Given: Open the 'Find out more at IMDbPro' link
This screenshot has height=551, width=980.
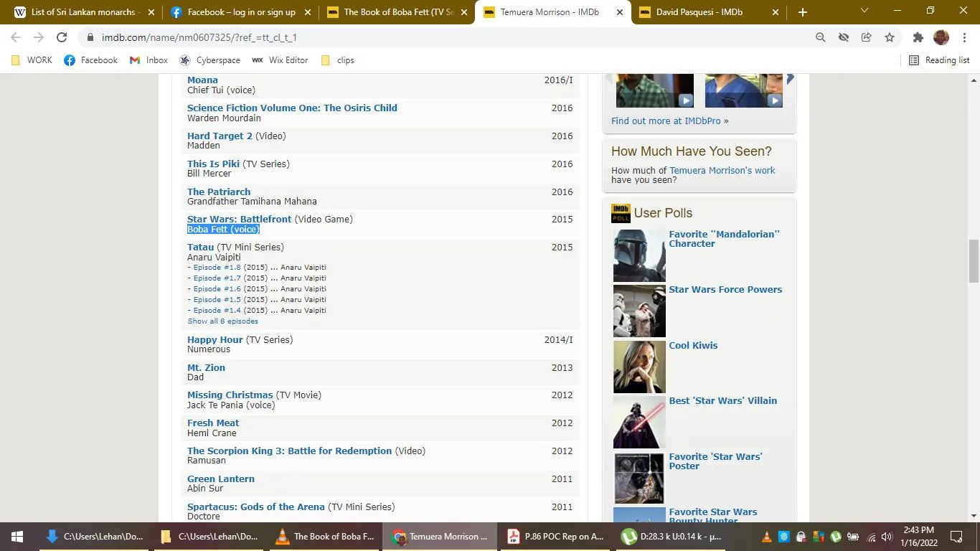Looking at the screenshot, I should coord(665,121).
